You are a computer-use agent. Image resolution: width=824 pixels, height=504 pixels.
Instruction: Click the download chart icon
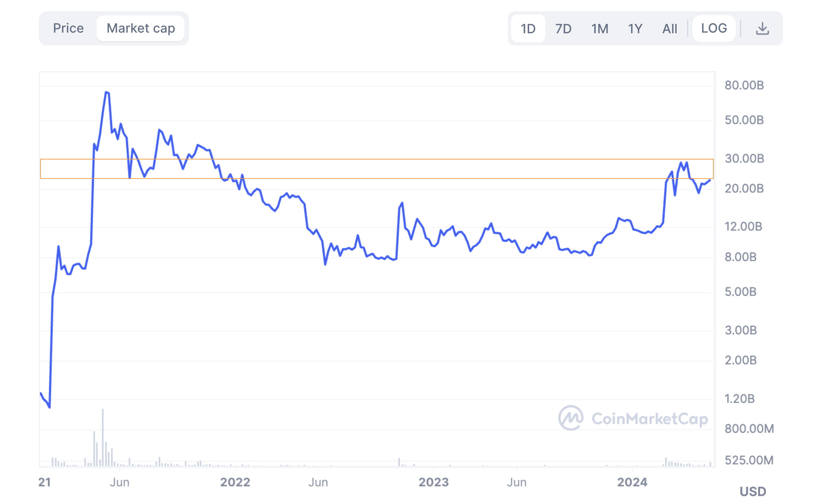coord(762,29)
